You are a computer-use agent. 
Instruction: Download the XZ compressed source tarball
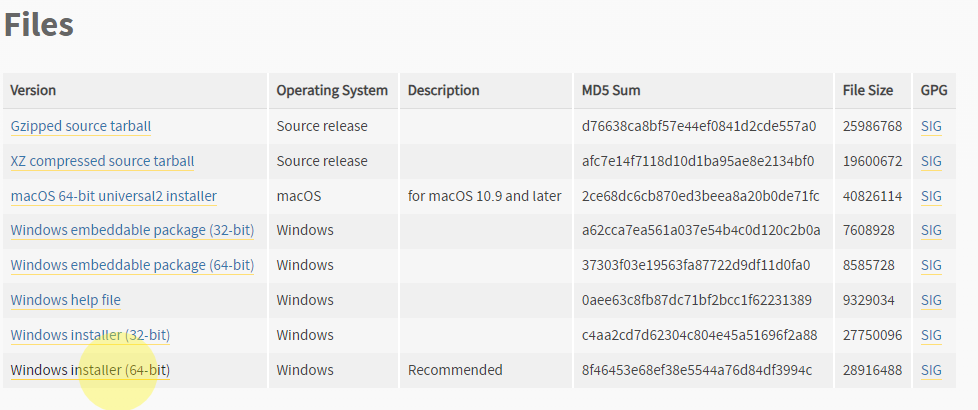click(102, 161)
